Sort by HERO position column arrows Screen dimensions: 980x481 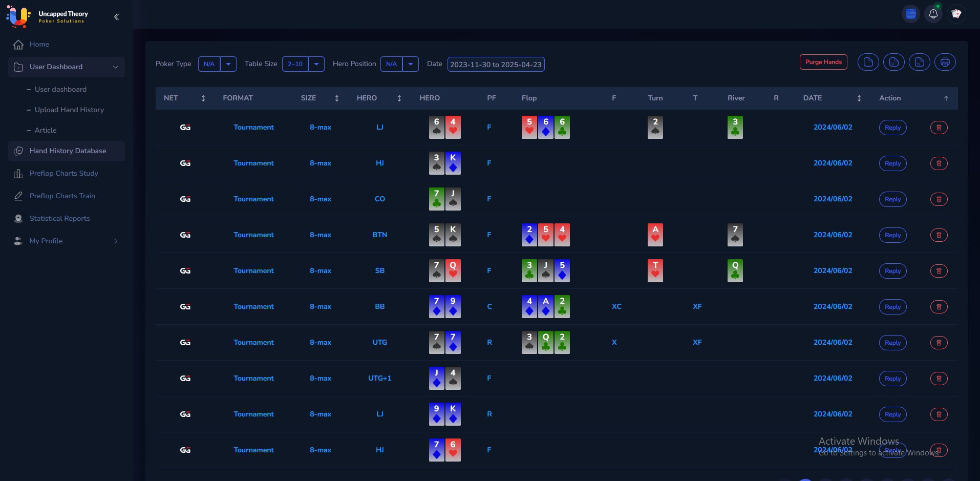[399, 98]
